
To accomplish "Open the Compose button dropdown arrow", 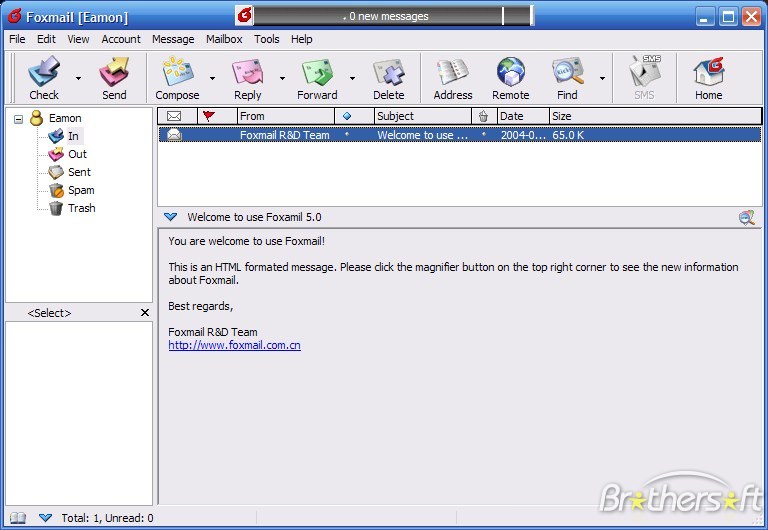I will [212, 78].
